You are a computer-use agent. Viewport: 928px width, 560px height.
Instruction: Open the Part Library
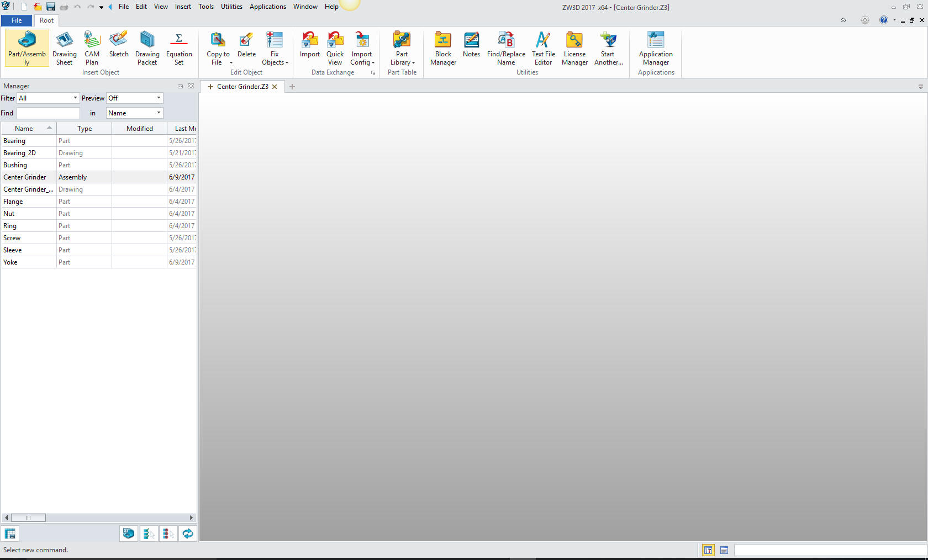(x=402, y=48)
